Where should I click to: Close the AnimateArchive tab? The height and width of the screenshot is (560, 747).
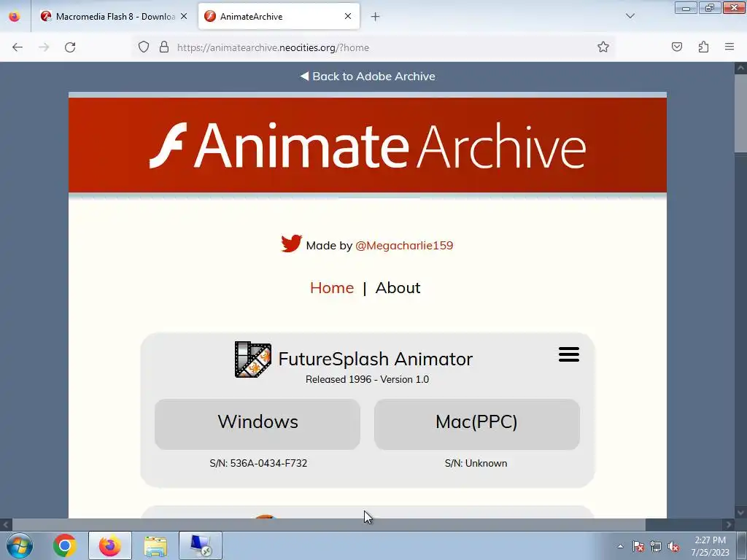[348, 16]
